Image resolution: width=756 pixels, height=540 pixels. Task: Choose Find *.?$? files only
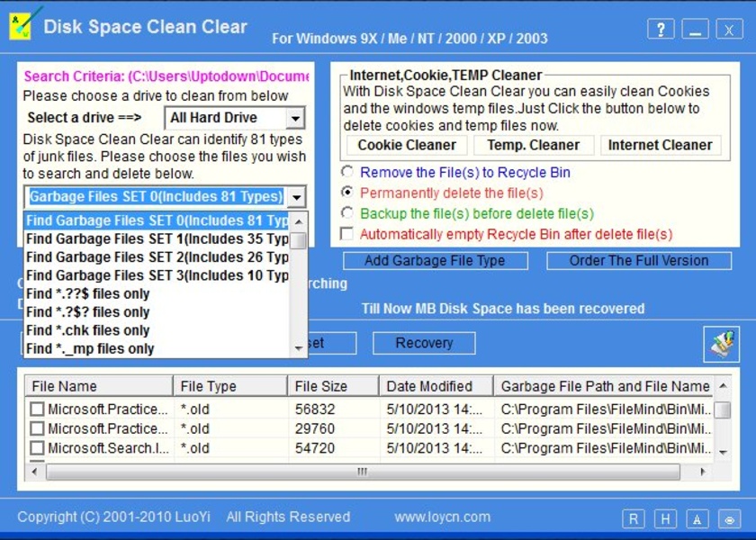point(157,312)
